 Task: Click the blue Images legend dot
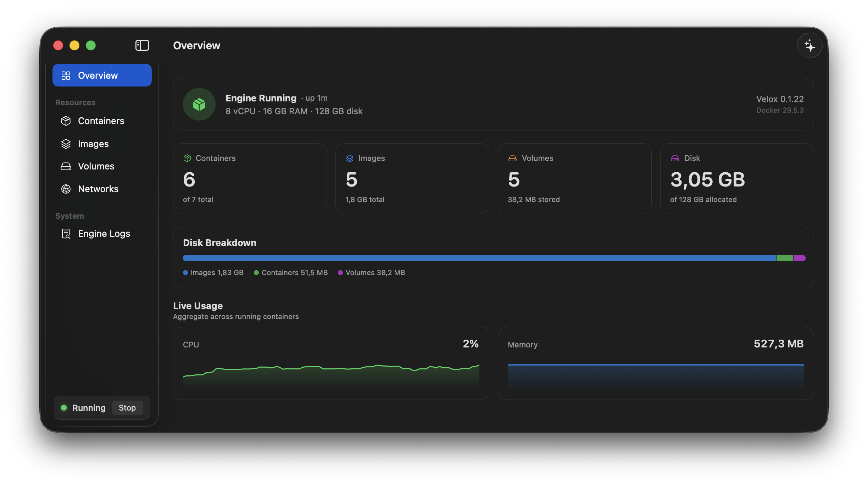pyautogui.click(x=185, y=273)
